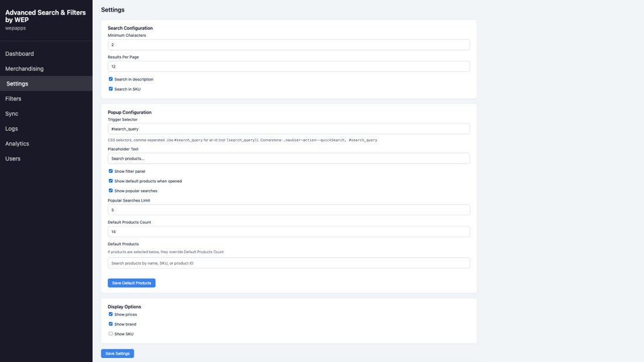Click the Settings page title
Viewport: 644px width, 362px height.
click(112, 10)
